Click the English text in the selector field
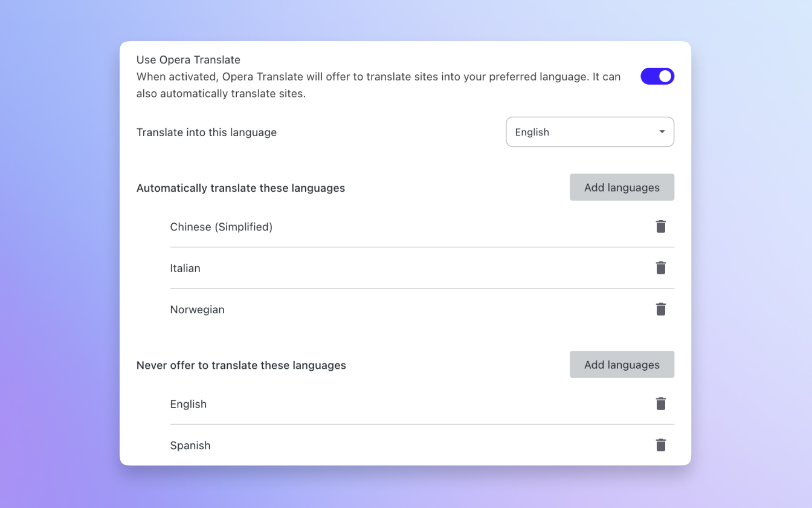 pyautogui.click(x=532, y=132)
